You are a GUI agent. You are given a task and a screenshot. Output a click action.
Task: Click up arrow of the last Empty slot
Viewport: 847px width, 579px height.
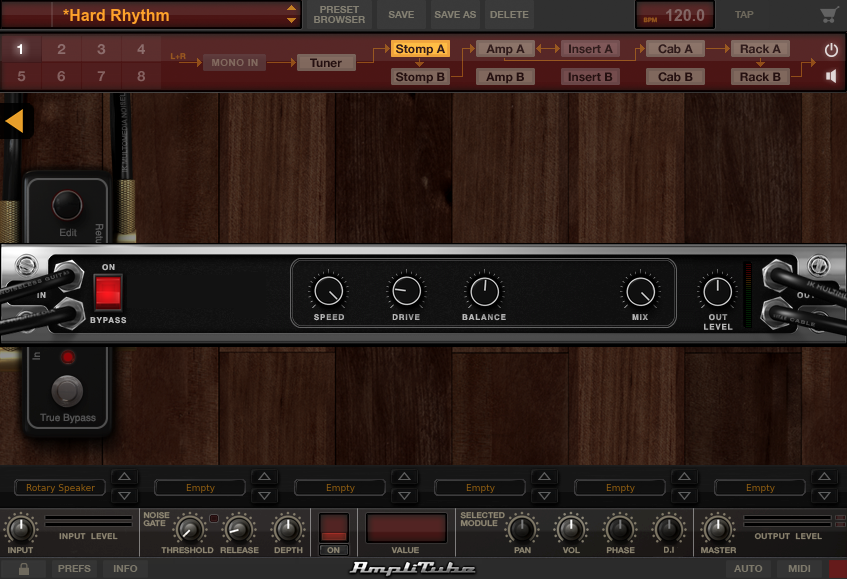[824, 476]
